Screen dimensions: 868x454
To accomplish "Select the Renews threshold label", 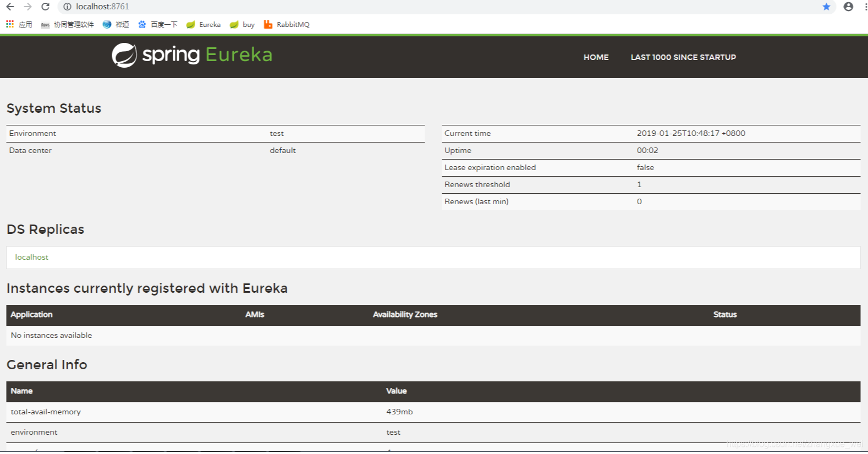I will pos(477,184).
